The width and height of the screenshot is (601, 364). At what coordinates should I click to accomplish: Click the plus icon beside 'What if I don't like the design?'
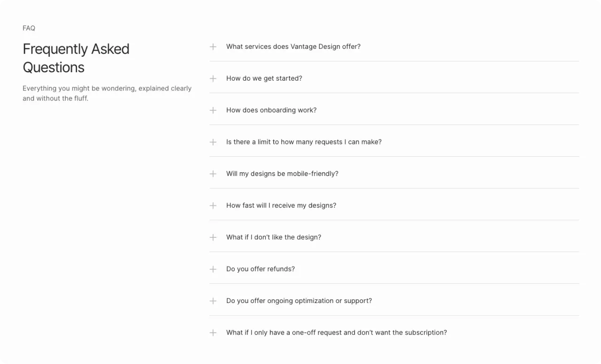coord(213,237)
